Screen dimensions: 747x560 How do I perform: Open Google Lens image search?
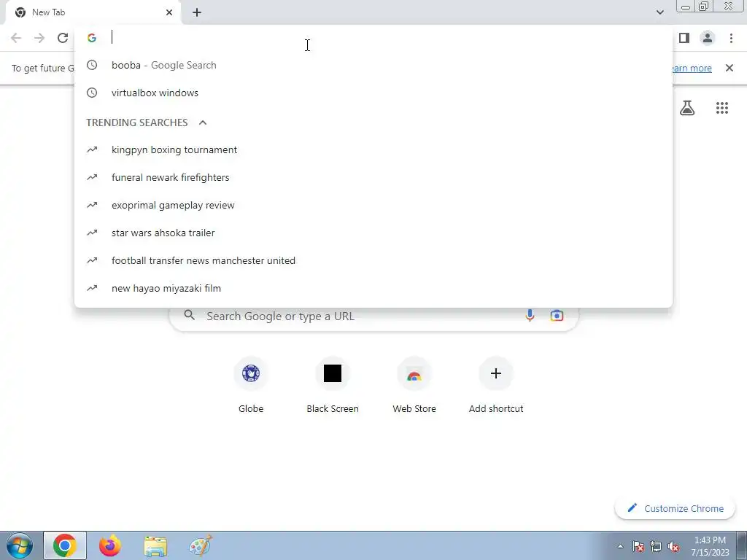[557, 316]
